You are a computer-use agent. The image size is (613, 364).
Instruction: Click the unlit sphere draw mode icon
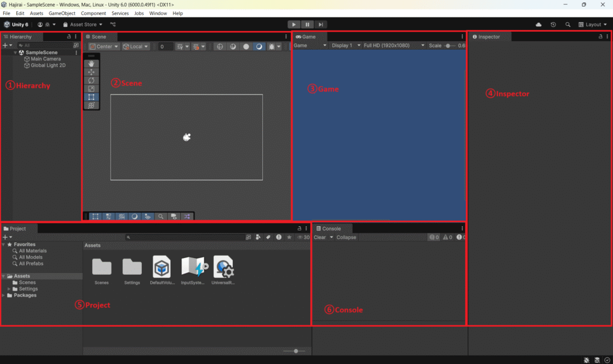(246, 47)
